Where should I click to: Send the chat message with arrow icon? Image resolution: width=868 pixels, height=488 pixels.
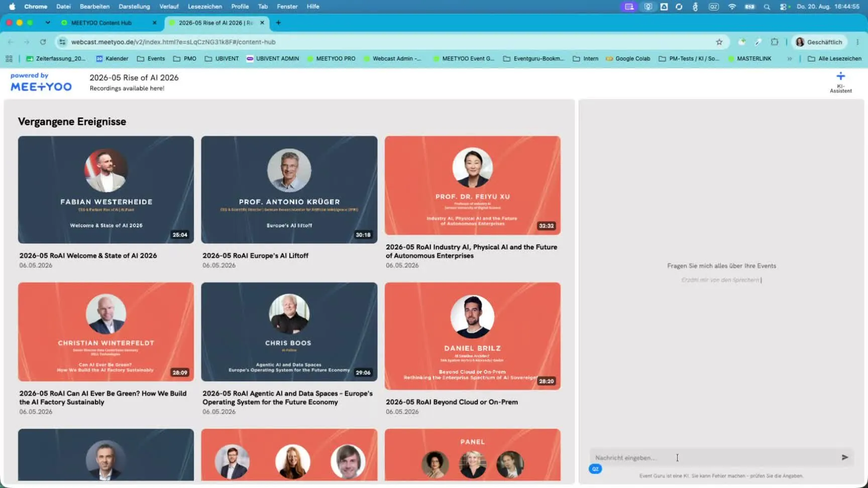point(845,457)
